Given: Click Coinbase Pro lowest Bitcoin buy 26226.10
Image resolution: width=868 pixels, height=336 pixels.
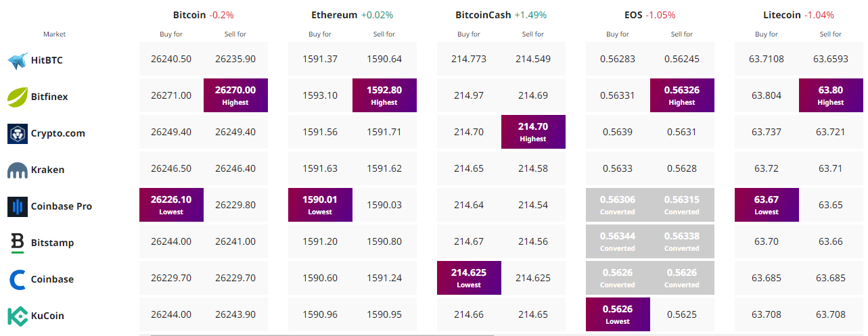Looking at the screenshot, I should click(171, 205).
